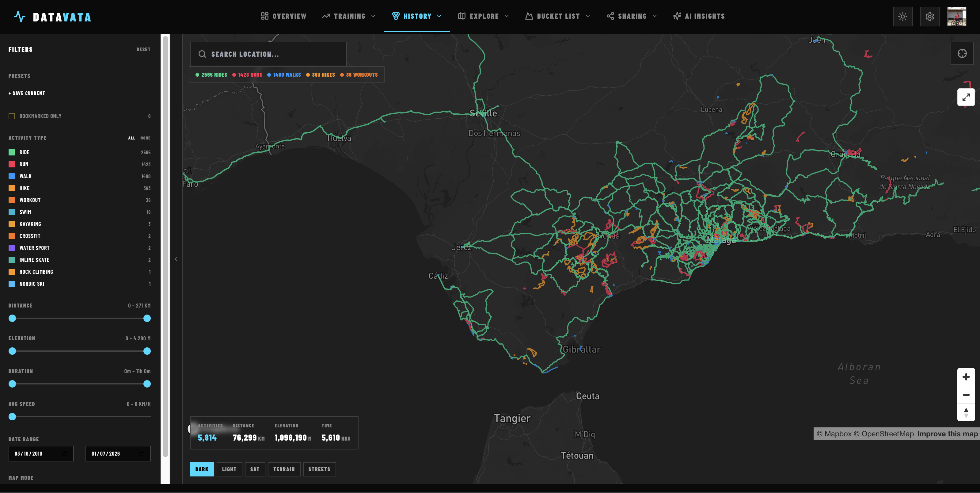Click the History medal icon
Viewport: 980px width, 493px height.
click(x=396, y=16)
